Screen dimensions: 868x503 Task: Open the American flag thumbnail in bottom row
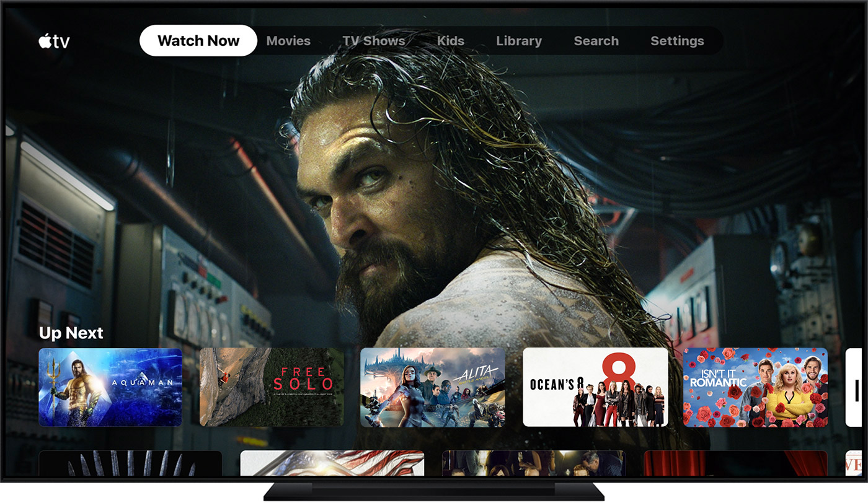click(332, 463)
